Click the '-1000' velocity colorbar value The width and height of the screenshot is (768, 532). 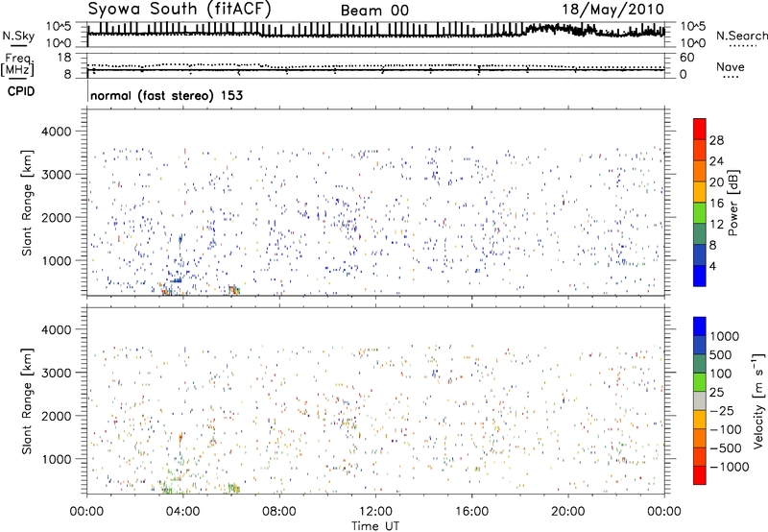(729, 467)
